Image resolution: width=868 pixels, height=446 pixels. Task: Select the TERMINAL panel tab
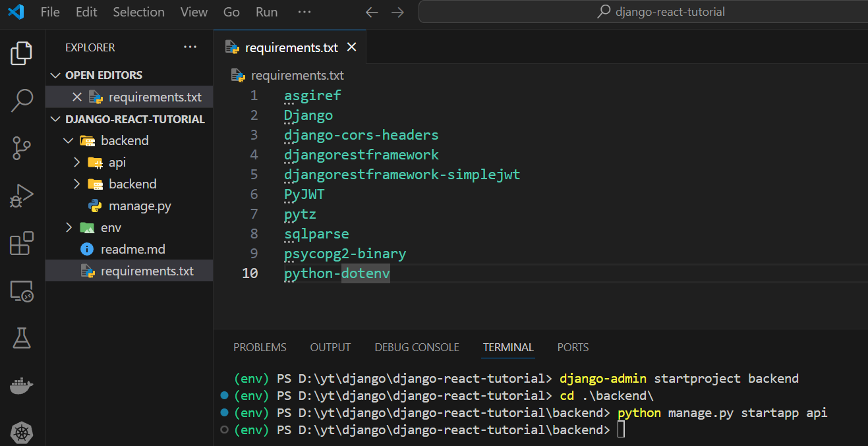click(508, 347)
